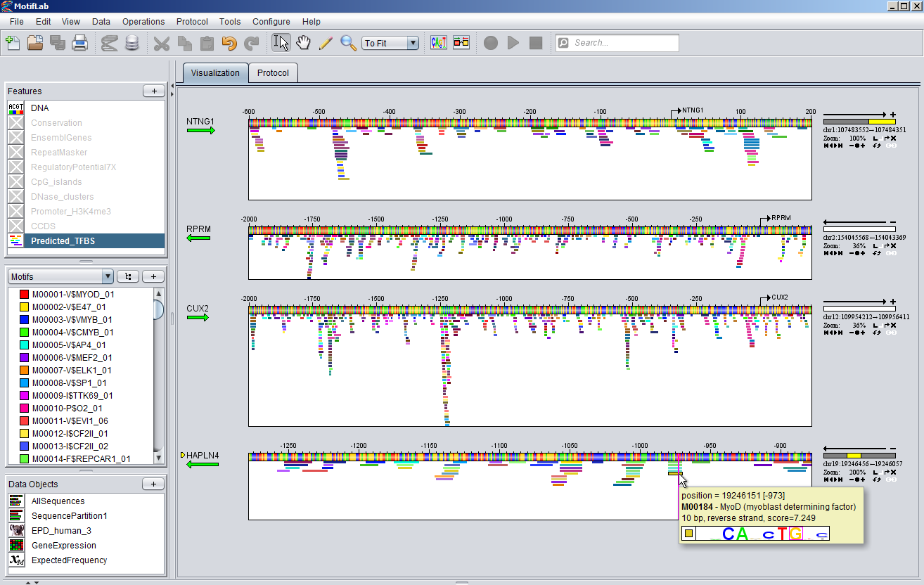924x585 pixels.
Task: Click the SequencePartition1 data object icon
Action: (16, 516)
